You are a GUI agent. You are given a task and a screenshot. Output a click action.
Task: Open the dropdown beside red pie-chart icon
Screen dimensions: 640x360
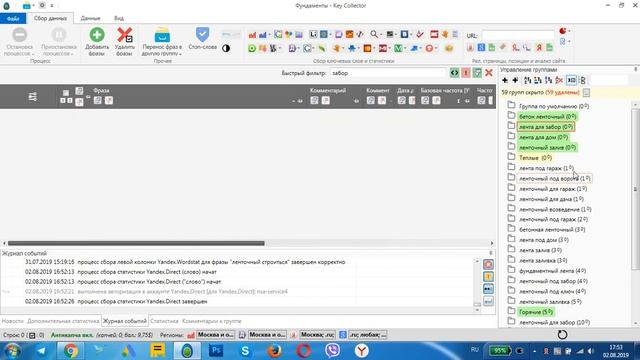569,31
